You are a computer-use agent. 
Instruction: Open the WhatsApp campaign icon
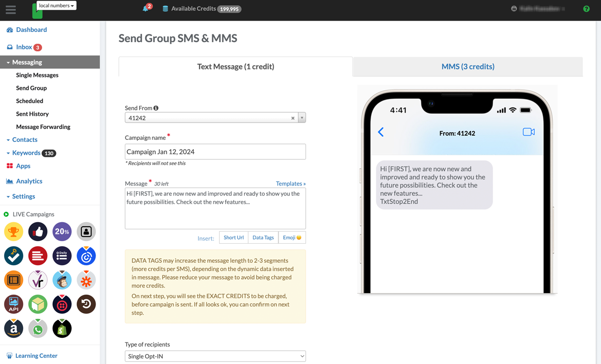38,328
